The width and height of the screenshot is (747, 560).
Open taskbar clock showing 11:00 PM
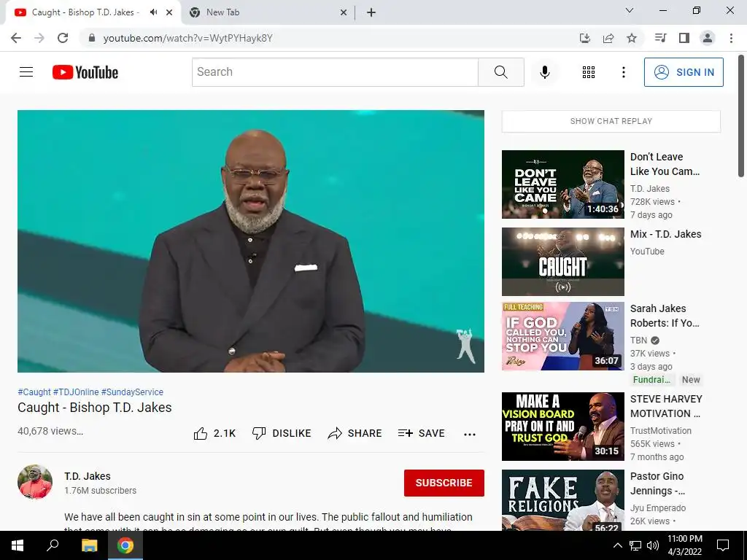click(x=684, y=545)
